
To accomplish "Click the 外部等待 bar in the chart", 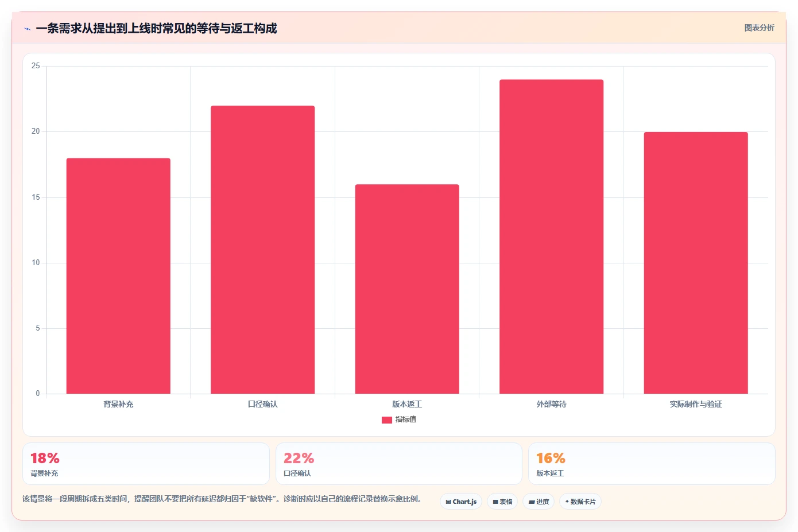I will [551, 236].
